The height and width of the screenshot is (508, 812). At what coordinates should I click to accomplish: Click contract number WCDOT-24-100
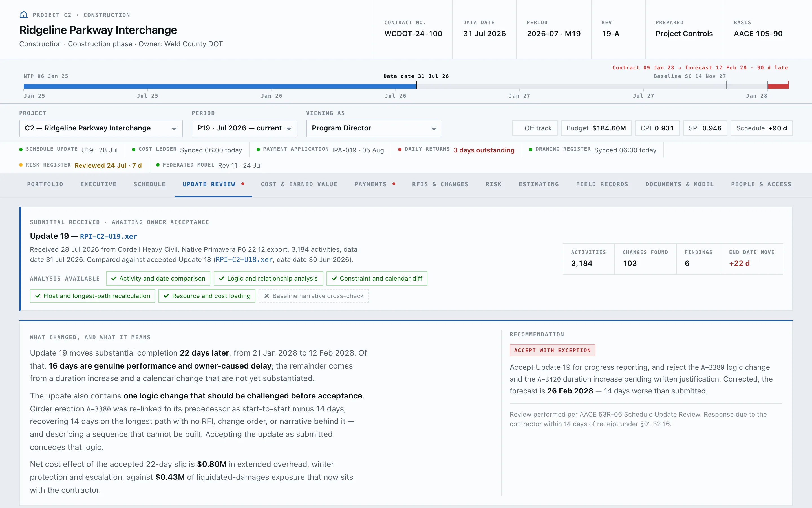point(413,34)
